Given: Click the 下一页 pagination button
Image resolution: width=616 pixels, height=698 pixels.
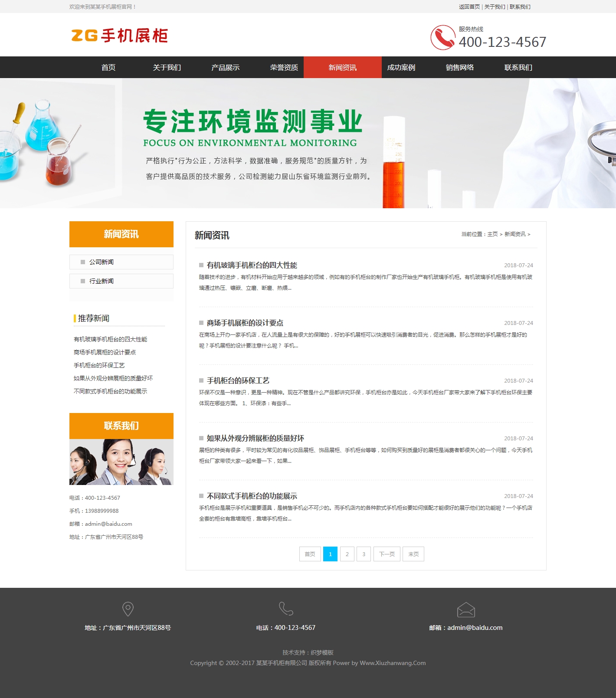Looking at the screenshot, I should click(387, 554).
